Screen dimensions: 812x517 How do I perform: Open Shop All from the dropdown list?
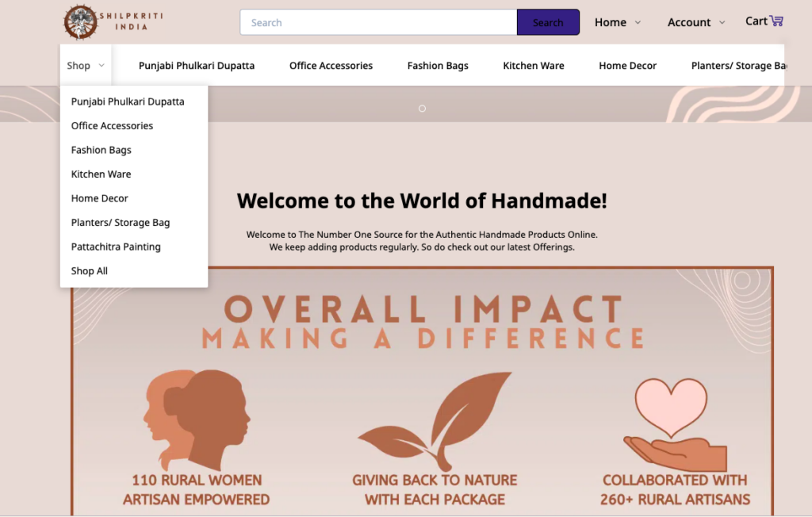pyautogui.click(x=90, y=271)
